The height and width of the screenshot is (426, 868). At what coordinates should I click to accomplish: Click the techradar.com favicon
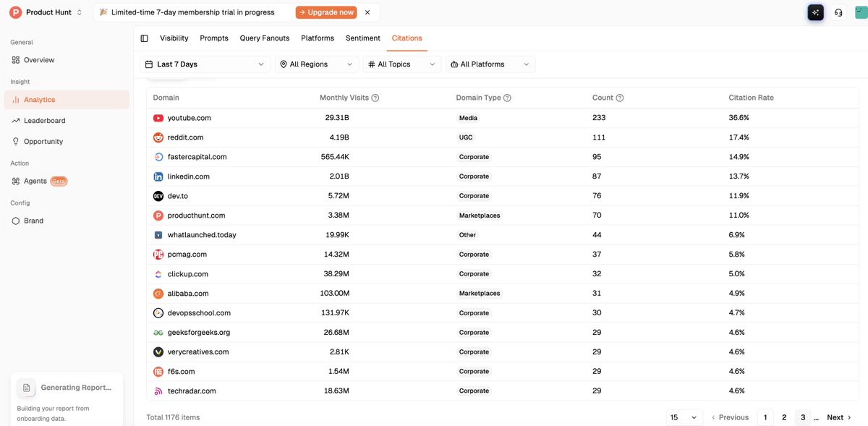158,391
